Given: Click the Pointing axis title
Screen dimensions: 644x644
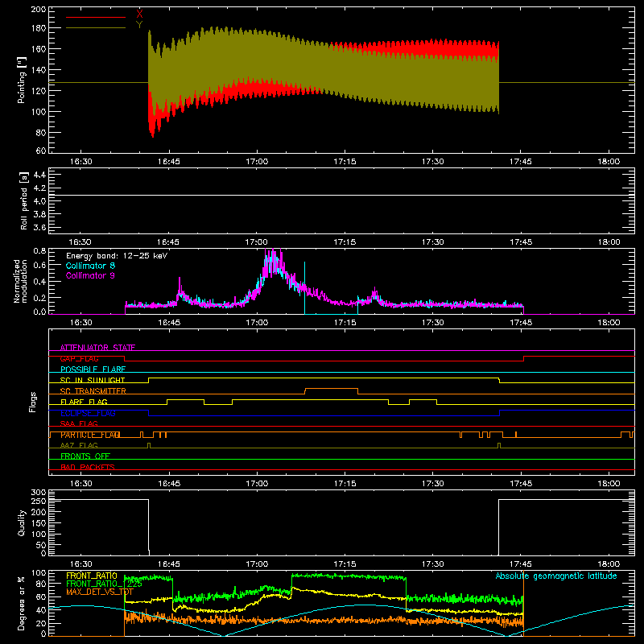Looking at the screenshot, I should pos(22,80).
